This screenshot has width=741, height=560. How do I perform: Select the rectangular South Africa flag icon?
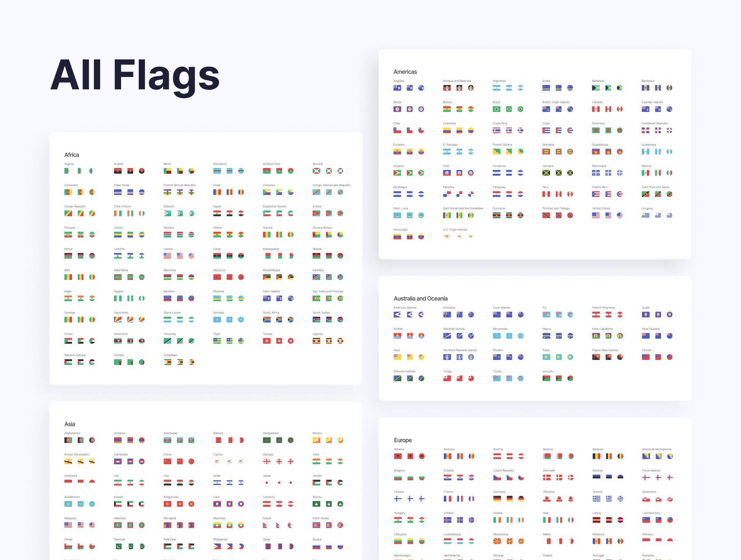point(267,320)
